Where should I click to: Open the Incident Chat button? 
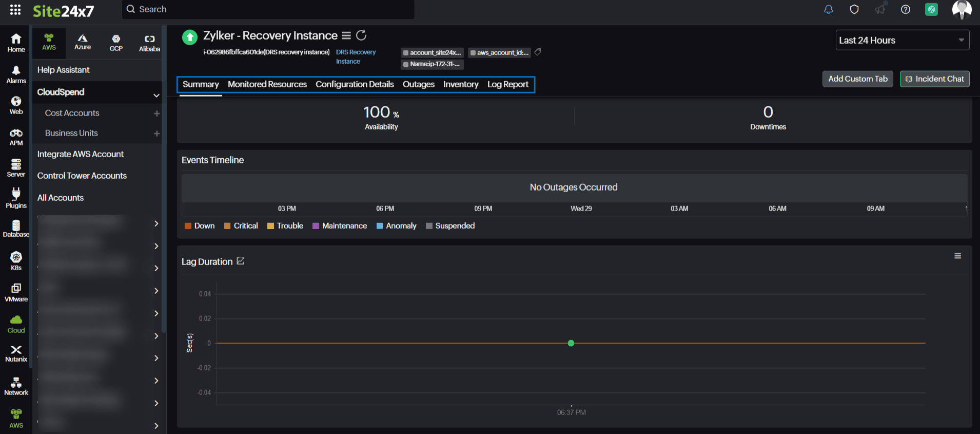tap(934, 79)
